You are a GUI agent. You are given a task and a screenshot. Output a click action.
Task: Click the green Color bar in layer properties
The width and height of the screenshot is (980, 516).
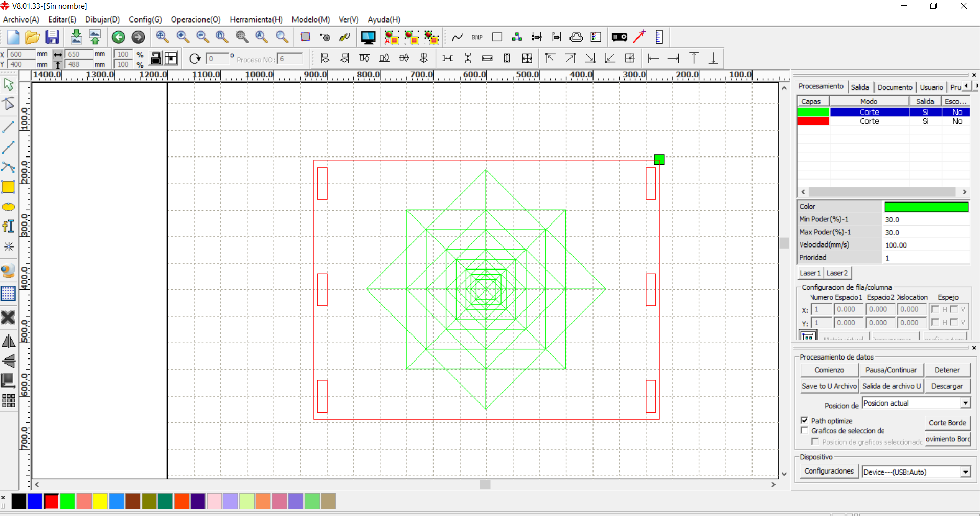pos(926,207)
